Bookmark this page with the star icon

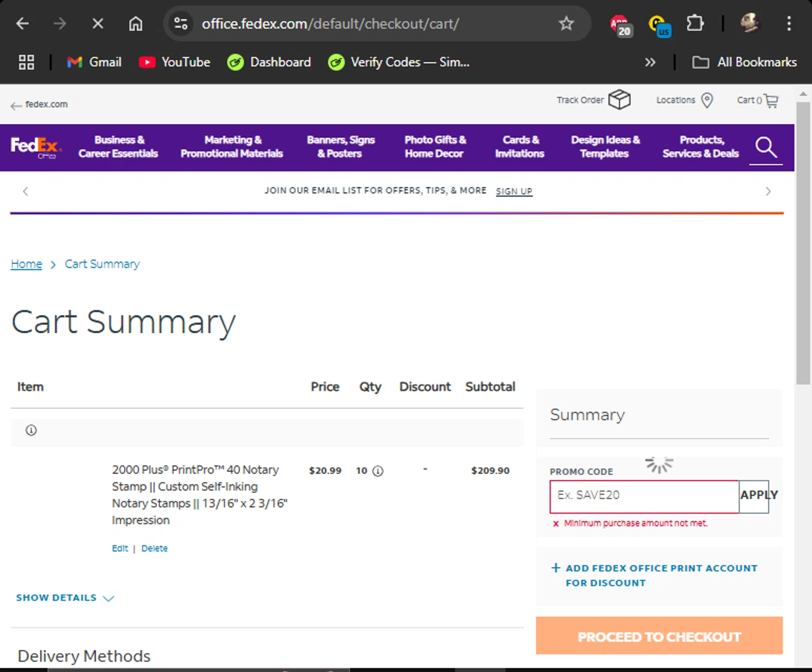point(566,23)
